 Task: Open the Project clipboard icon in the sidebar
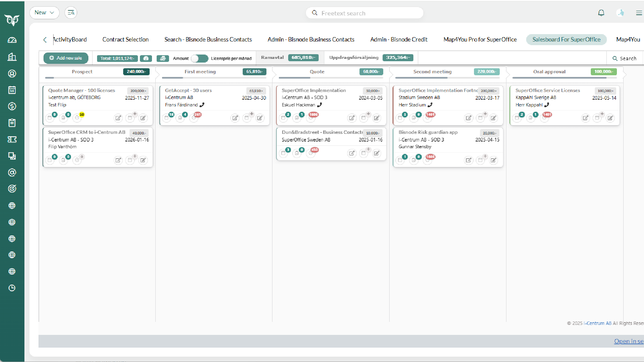coord(12,123)
